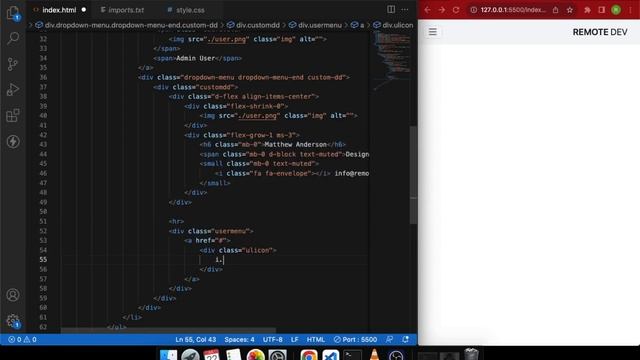This screenshot has width=640, height=360.
Task: Open the Search view in the activity bar
Action: [13, 38]
